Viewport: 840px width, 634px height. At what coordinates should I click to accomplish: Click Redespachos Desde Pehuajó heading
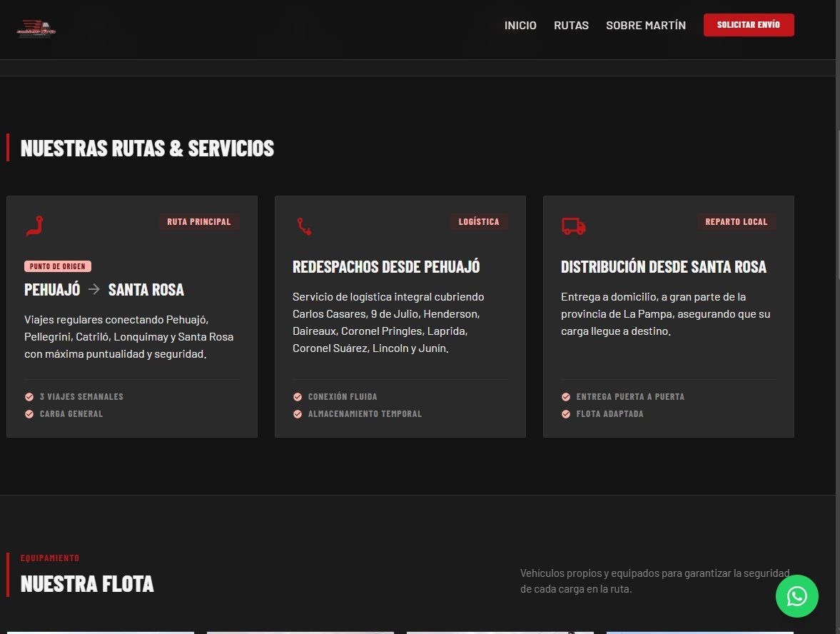[386, 267]
